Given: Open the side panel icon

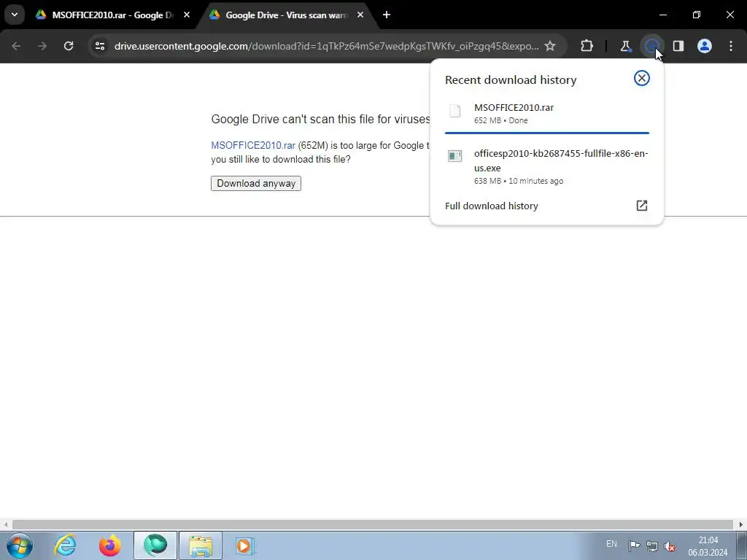Looking at the screenshot, I should 678,46.
